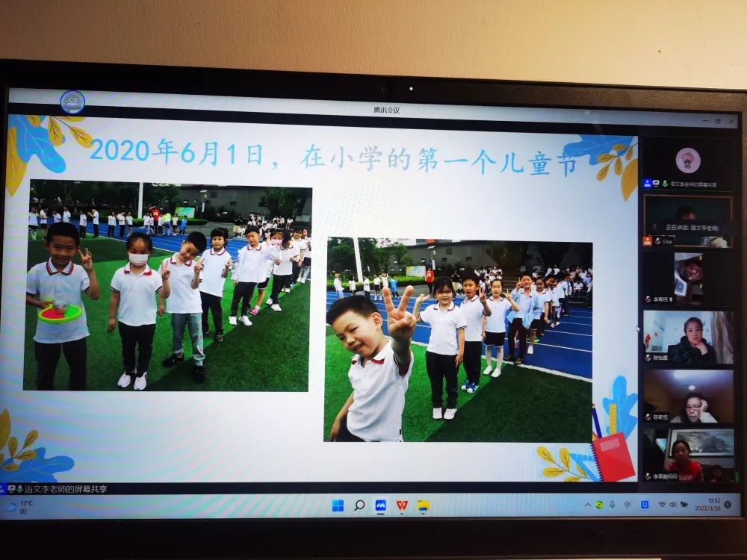Toggle the volume speaker tray icon
Viewport: 747px width, 560px height.
672,505
